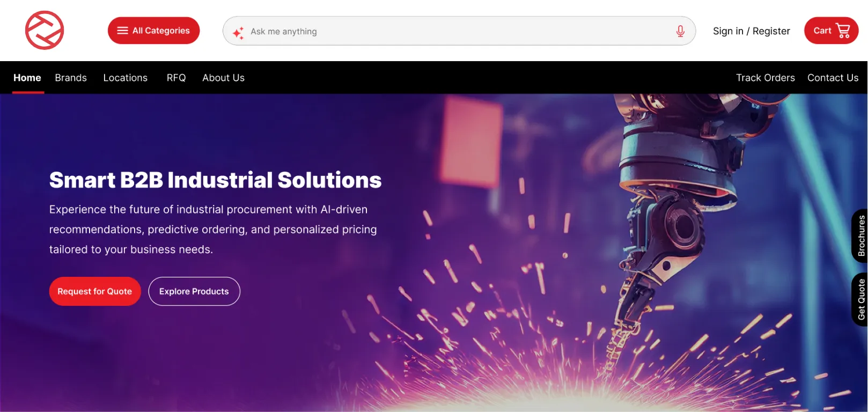868x412 pixels.
Task: Click the Explore Products button
Action: click(194, 291)
